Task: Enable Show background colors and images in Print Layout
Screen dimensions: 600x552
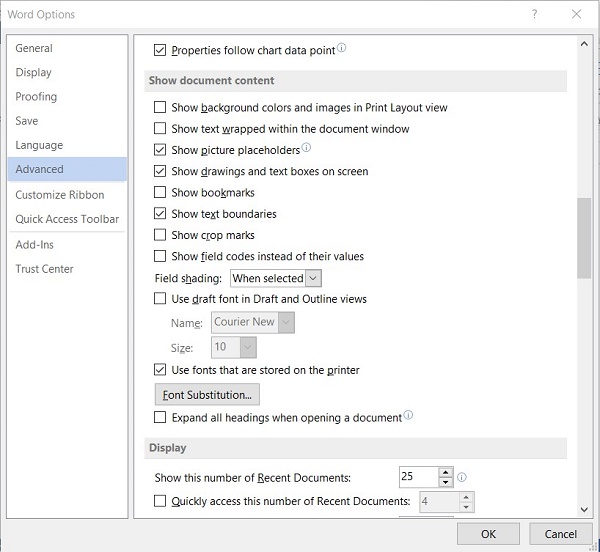Action: [160, 107]
